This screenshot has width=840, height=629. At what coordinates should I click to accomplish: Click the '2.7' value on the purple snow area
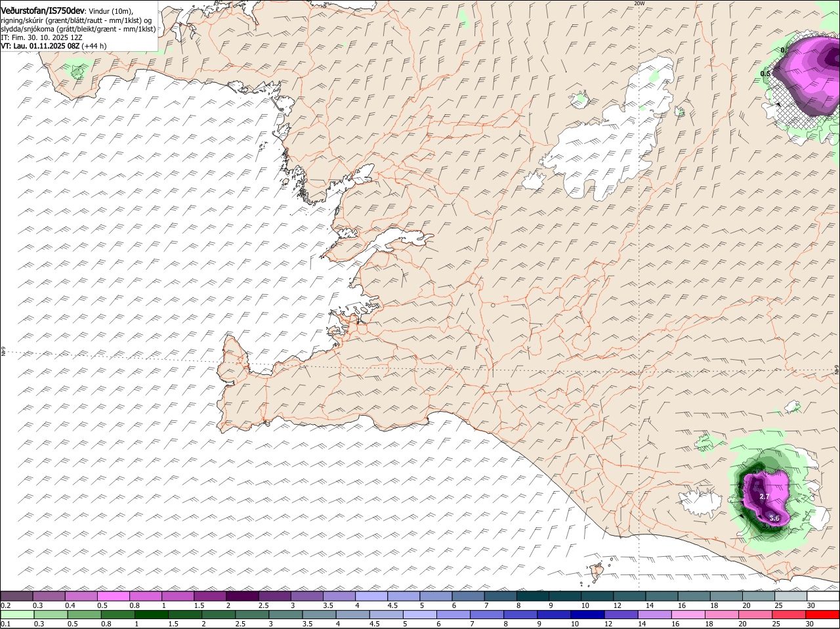pos(764,497)
